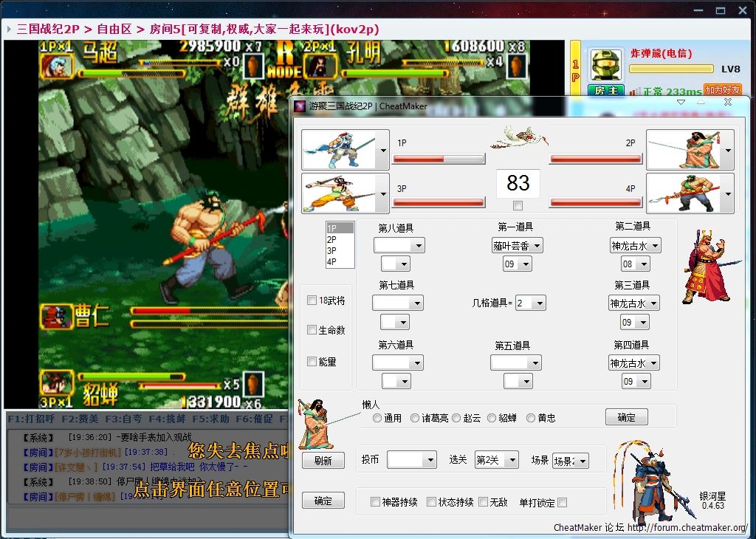Toggle the 无敌 invincibility checkbox

pyautogui.click(x=484, y=502)
